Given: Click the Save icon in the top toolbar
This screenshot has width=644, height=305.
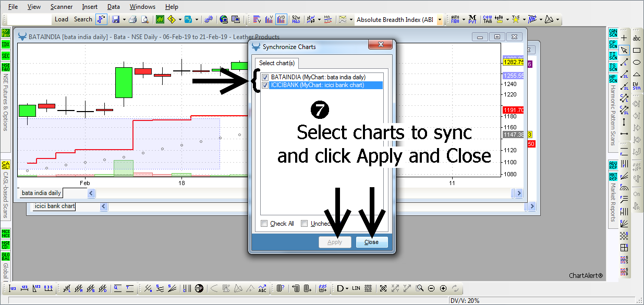Looking at the screenshot, I should point(115,19).
